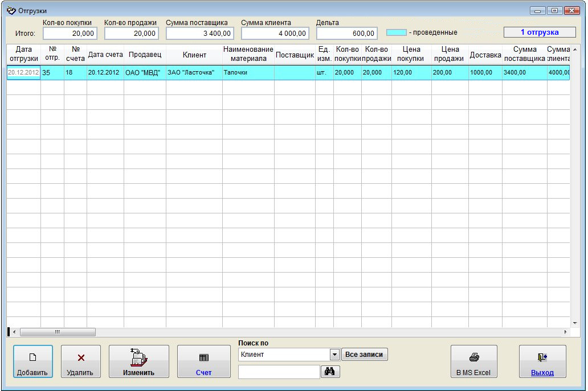The width and height of the screenshot is (588, 391).
Task: Click the 1 отгрузка counter button
Action: 540,32
